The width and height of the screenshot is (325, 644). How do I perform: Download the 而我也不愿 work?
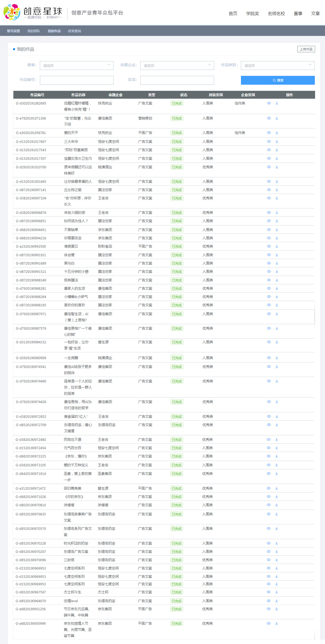[277, 440]
